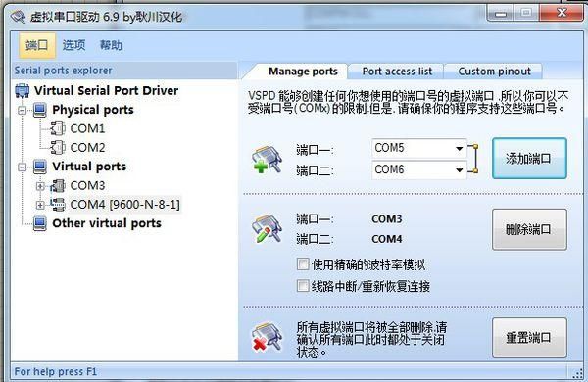This screenshot has height=382, width=588.
Task: Select Physical ports tree label
Action: click(93, 110)
